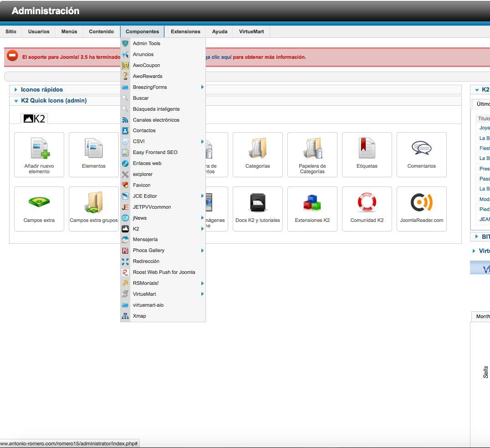
Task: Open Campos extra grupos icon
Action: [x=94, y=209]
